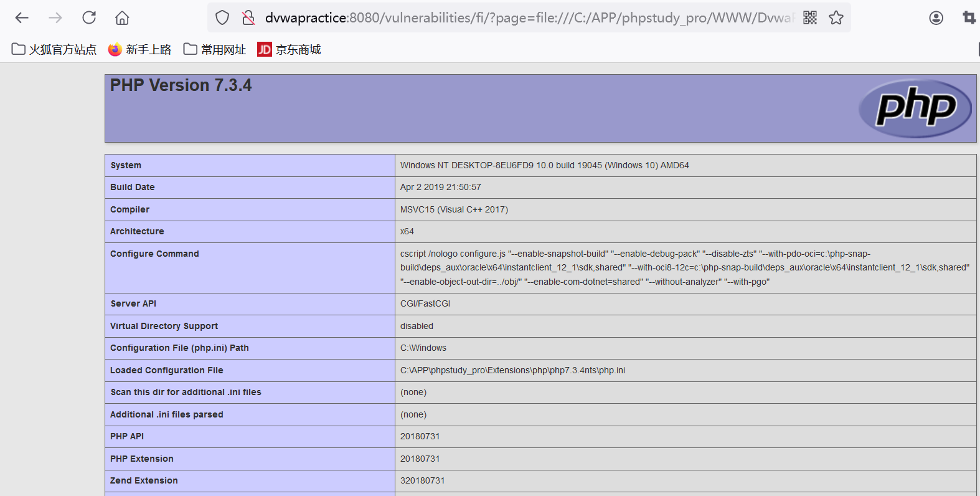Screen dimensions: 980x496
Task: Select the Windows NT DESKTOP-8EU6FD9 value
Action: click(x=545, y=165)
